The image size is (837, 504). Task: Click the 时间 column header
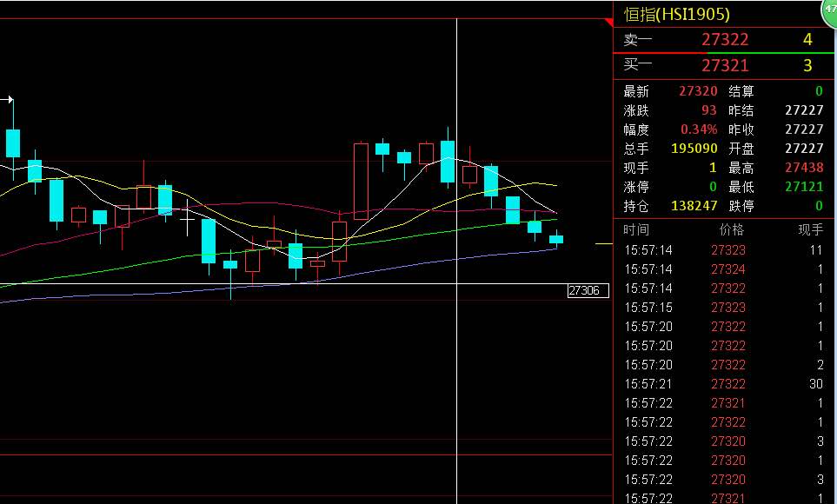(636, 229)
